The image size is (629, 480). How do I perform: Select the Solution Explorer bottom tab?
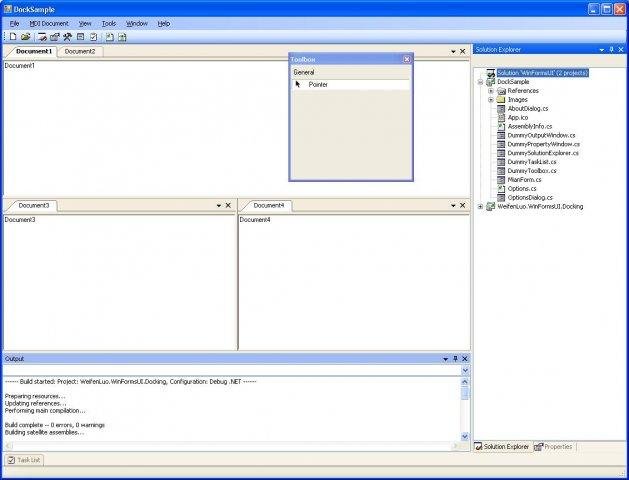(502, 446)
